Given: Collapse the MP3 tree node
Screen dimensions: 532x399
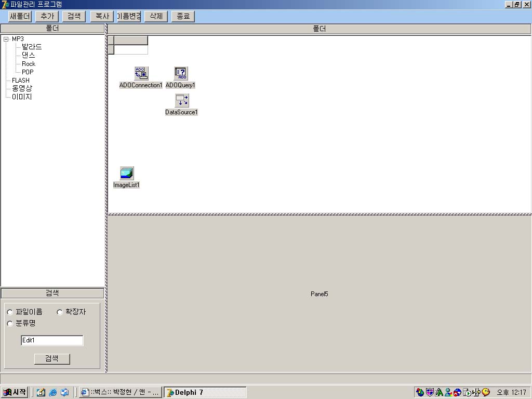Looking at the screenshot, I should coord(6,39).
